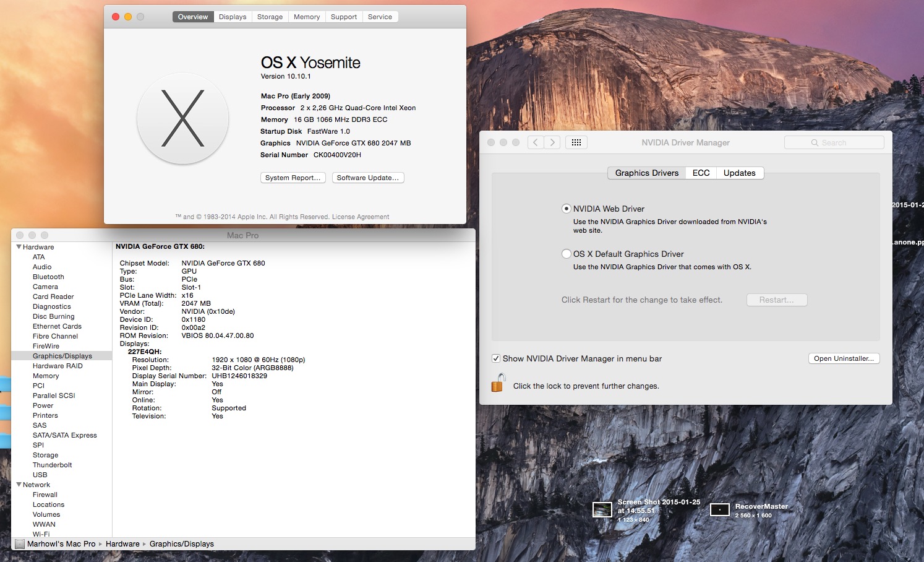This screenshot has width=924, height=562.
Task: Click the NVIDIA GeForce GTX 680 heading
Action: [x=160, y=246]
